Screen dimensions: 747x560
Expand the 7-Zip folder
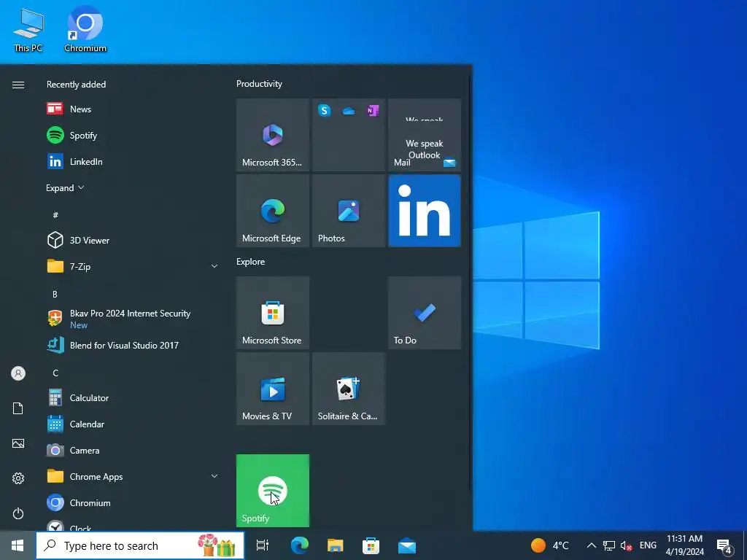(214, 266)
